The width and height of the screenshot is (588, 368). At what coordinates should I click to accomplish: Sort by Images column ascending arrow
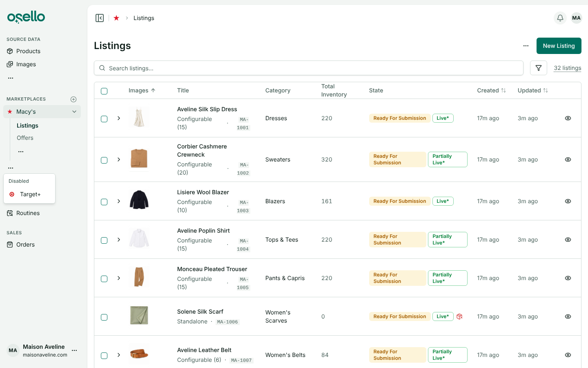(153, 90)
